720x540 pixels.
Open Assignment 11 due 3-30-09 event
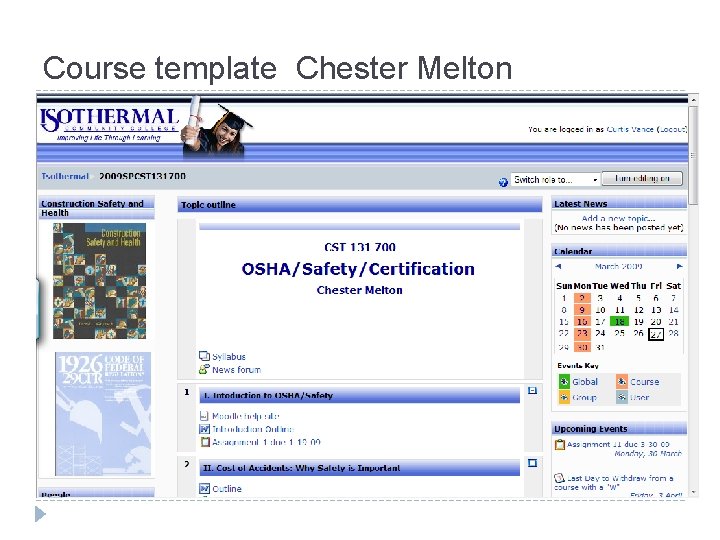pyautogui.click(x=618, y=444)
